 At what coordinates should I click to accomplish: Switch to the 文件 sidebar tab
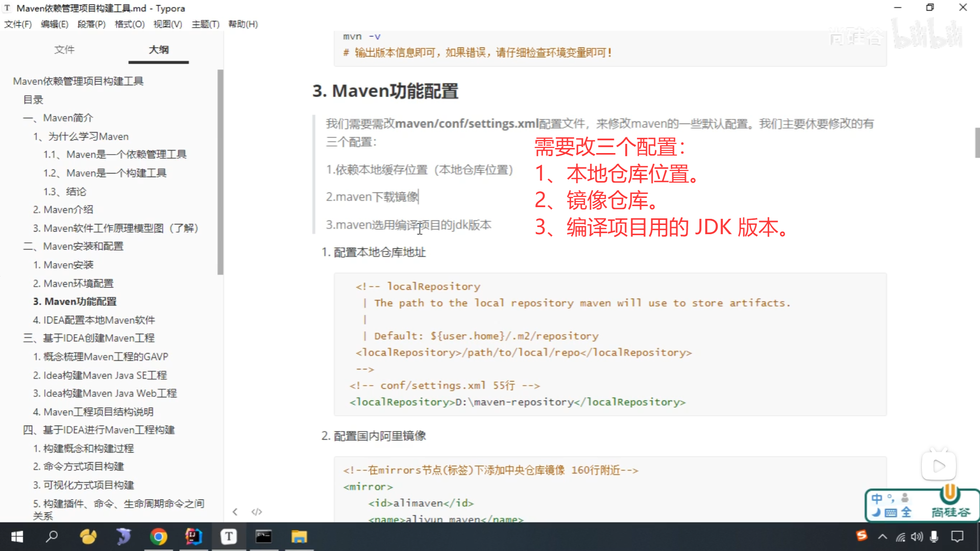(x=64, y=49)
